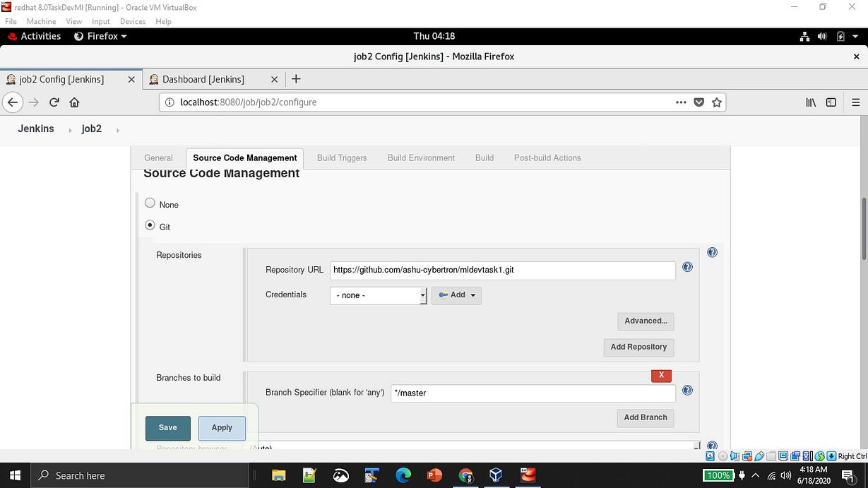Click the page vertical scrollbar thumb
Screen dimensions: 868x488
863,228
